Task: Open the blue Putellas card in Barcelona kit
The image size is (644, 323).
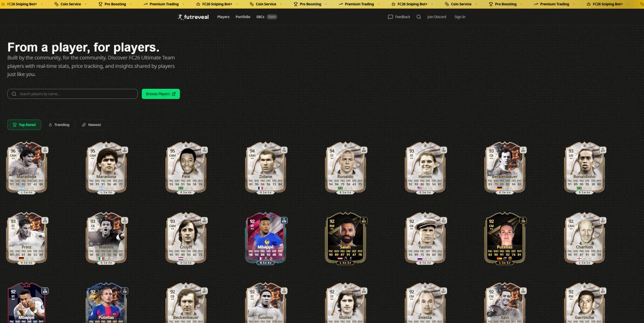Action: point(106,304)
